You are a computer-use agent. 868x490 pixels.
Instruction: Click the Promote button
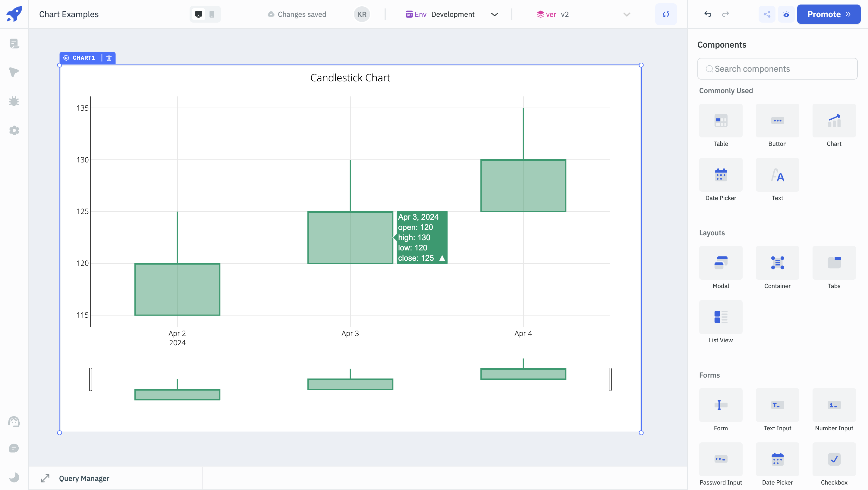828,14
